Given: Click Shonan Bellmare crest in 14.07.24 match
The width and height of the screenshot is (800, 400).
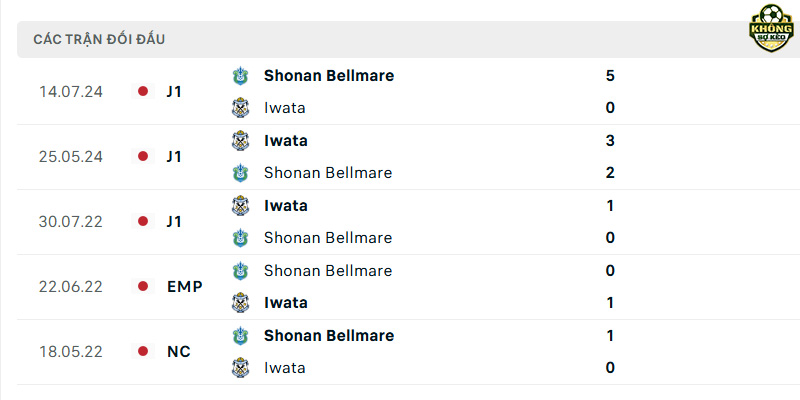Looking at the screenshot, I should 240,76.
